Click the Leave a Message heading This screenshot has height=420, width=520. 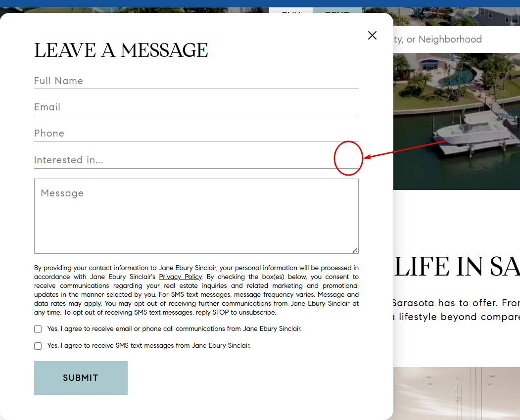[x=121, y=50]
